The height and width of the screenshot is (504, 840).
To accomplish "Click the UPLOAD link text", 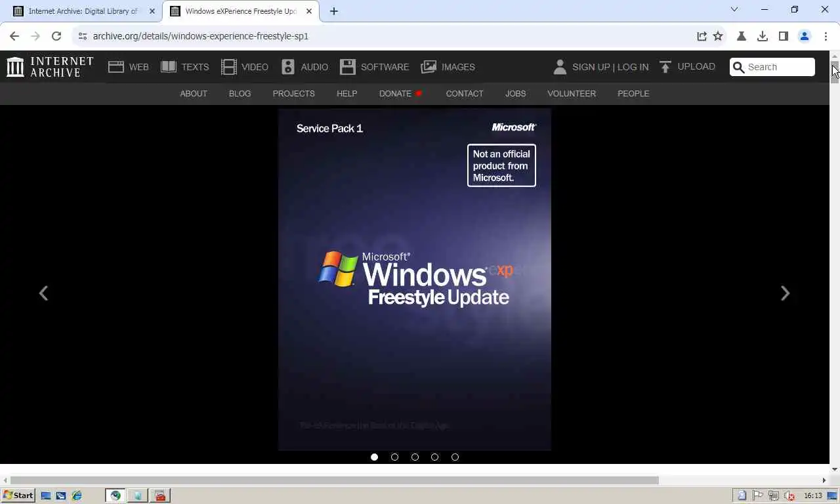I will tap(696, 67).
